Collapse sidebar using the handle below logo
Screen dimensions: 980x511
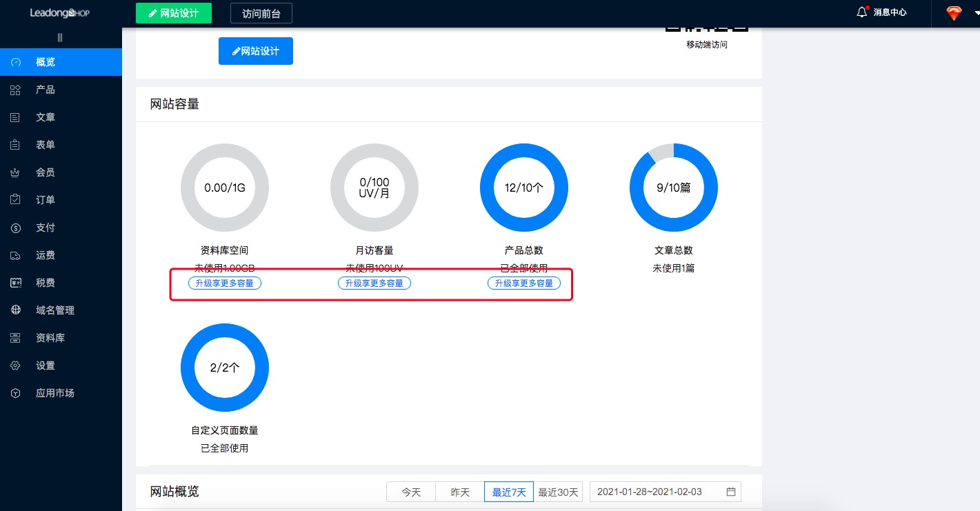coord(60,37)
